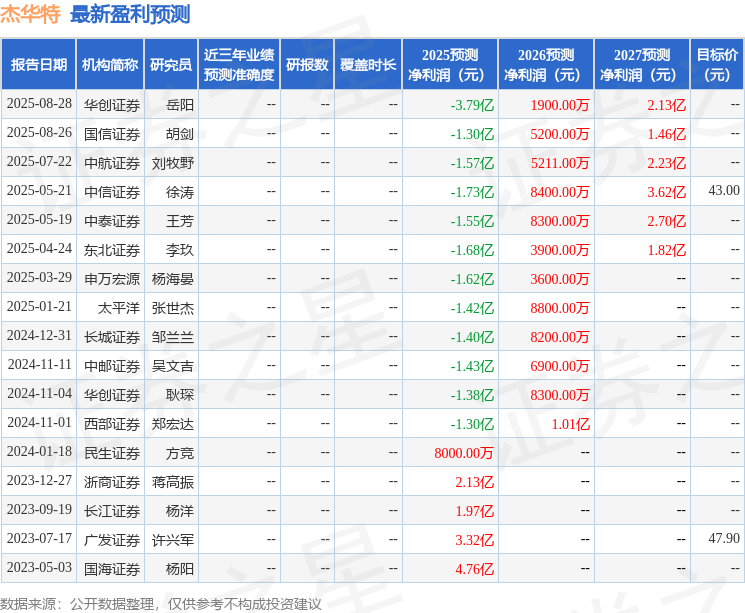The height and width of the screenshot is (613, 745).
Task: Click the 最新盈利预测 heading
Action: click(x=130, y=14)
